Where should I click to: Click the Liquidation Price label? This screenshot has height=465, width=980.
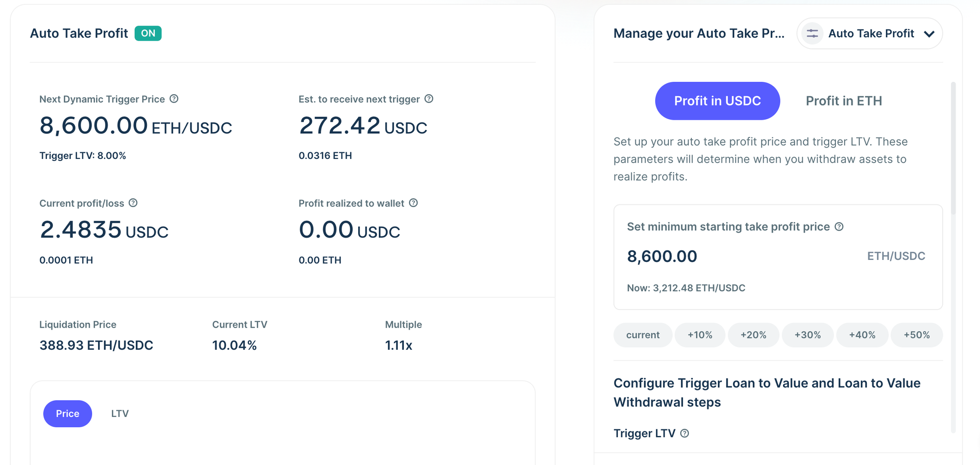pyautogui.click(x=78, y=325)
